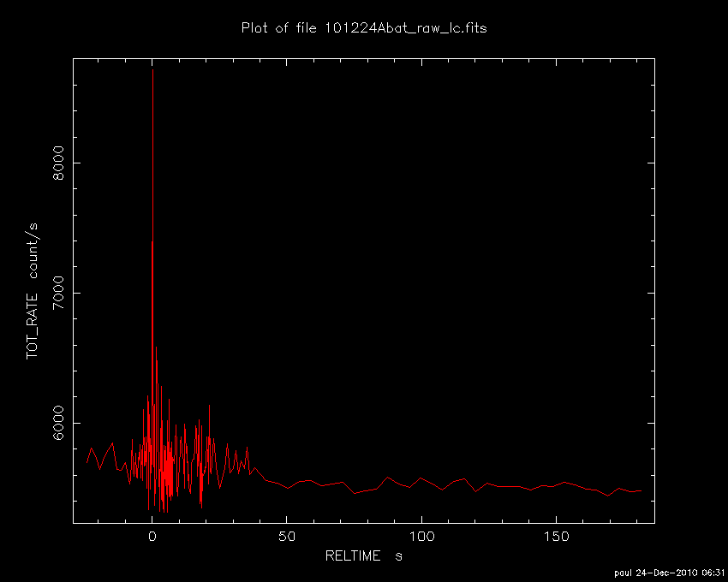Image resolution: width=728 pixels, height=582 pixels.
Task: Click the 7000 y-axis tick label
Action: [x=58, y=293]
